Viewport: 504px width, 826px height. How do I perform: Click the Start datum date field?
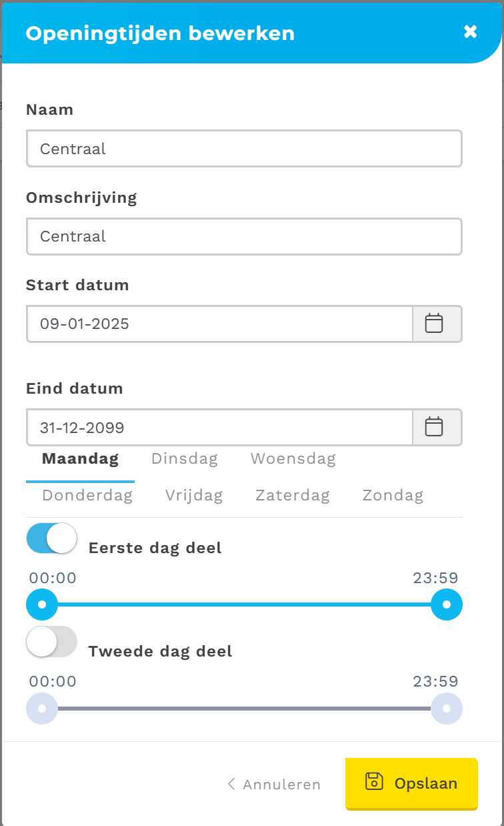coord(219,324)
